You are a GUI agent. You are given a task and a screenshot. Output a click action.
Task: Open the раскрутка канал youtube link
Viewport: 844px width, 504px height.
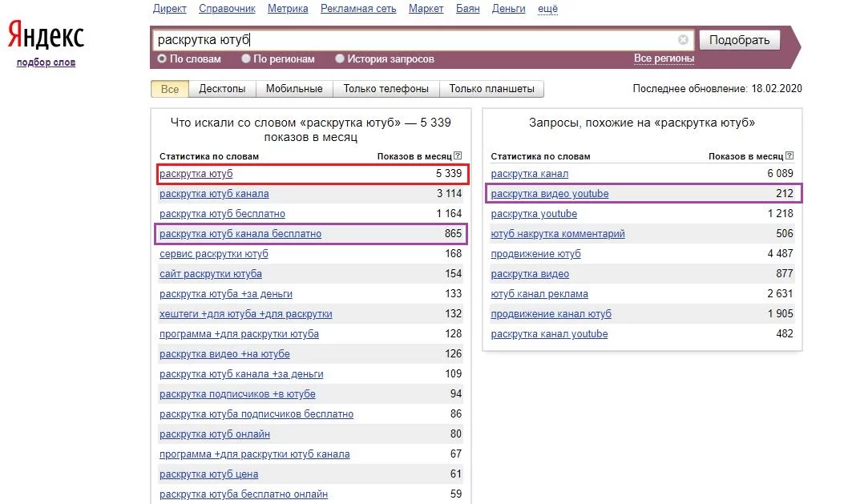549,334
